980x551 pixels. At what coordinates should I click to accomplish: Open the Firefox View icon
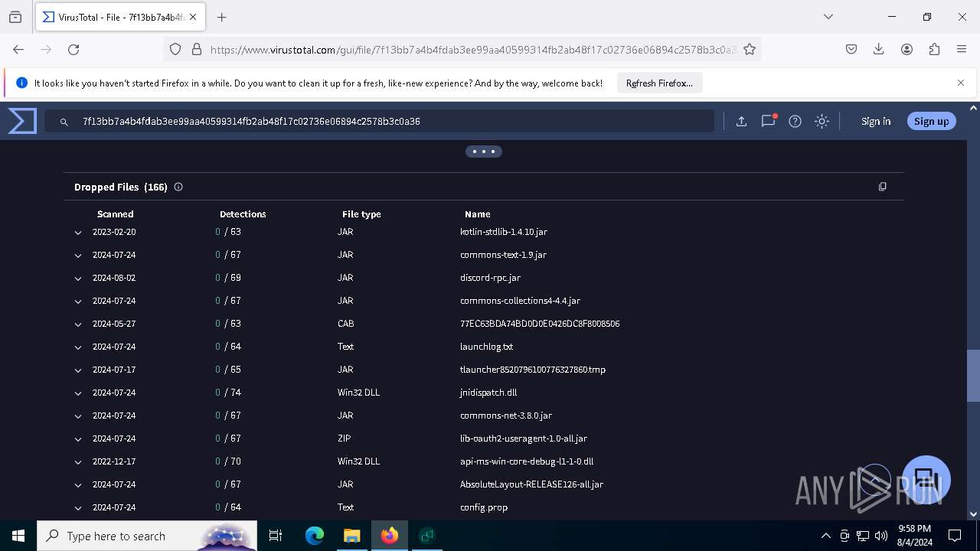[15, 17]
